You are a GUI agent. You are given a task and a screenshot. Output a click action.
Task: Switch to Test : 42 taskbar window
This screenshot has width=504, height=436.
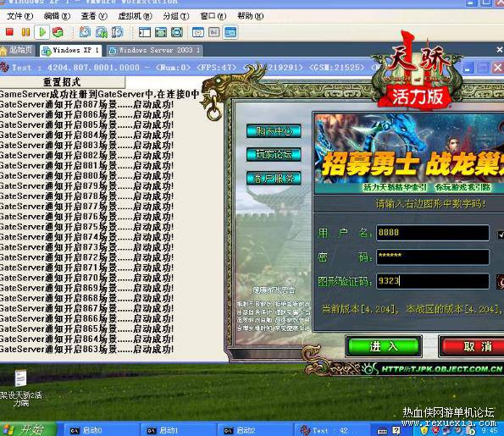tap(333, 430)
